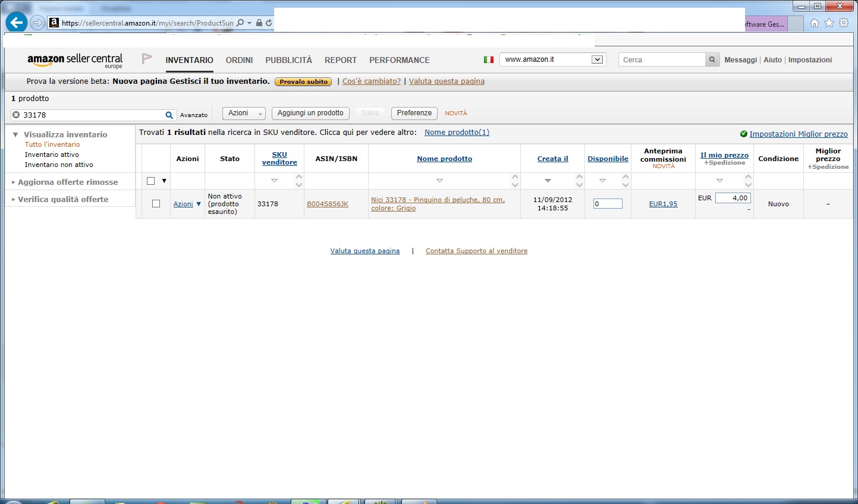The image size is (858, 504).
Task: Click the EUR1,95 commission preview link
Action: click(x=663, y=204)
